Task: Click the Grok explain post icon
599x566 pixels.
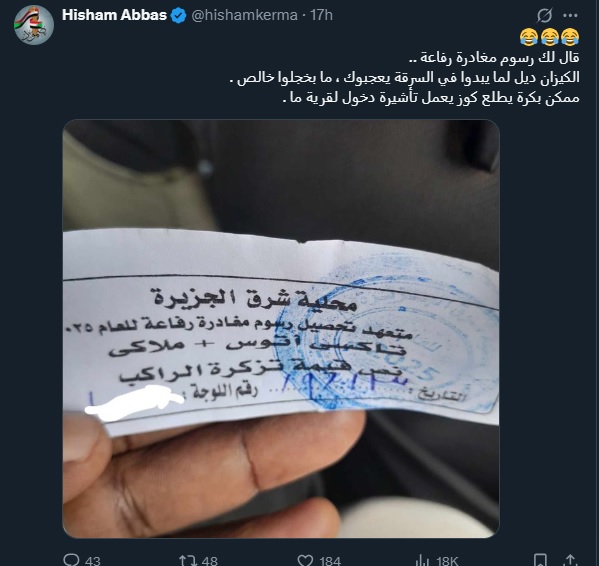Action: 544,16
